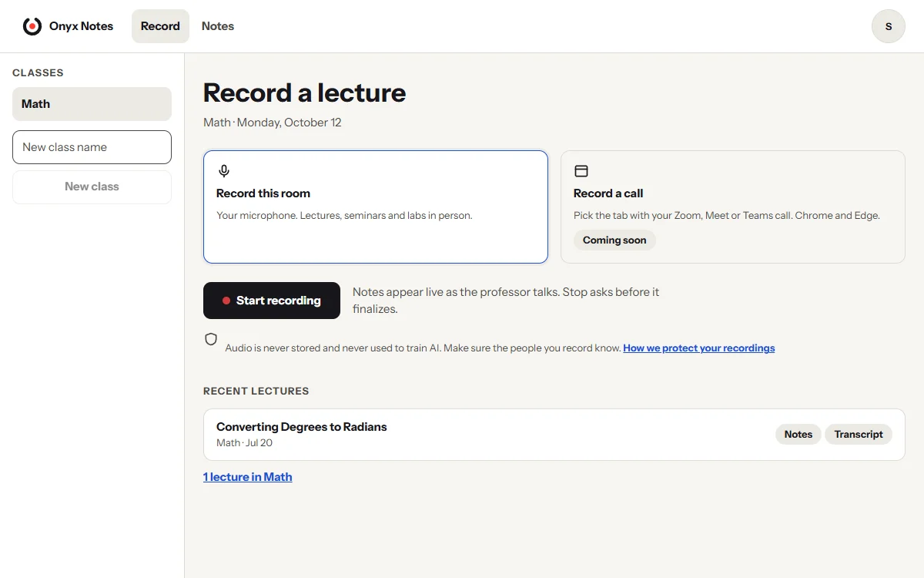924x578 pixels.
Task: Click Start recording button
Action: coord(272,301)
